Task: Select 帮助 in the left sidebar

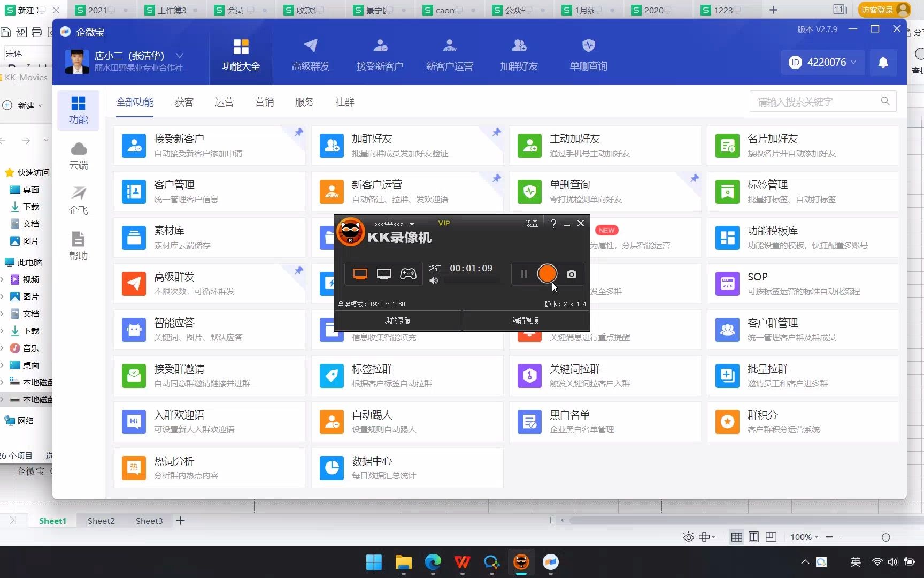Action: click(x=78, y=246)
